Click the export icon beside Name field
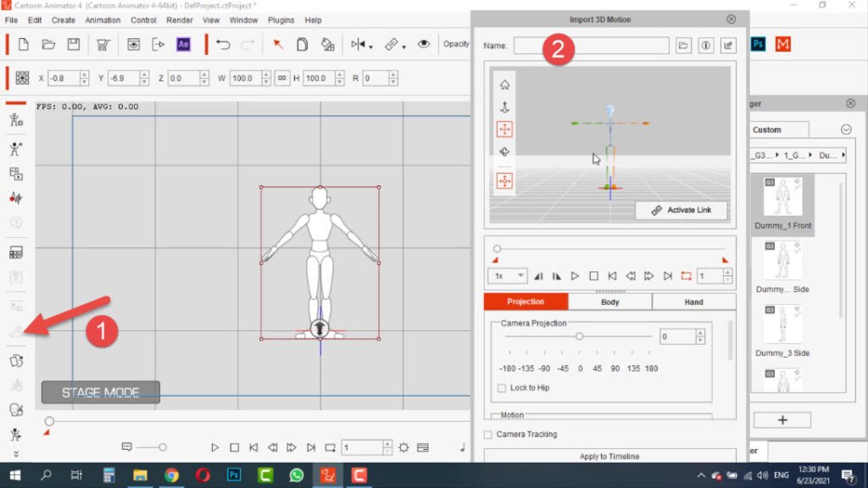This screenshot has width=868, height=488. click(728, 46)
